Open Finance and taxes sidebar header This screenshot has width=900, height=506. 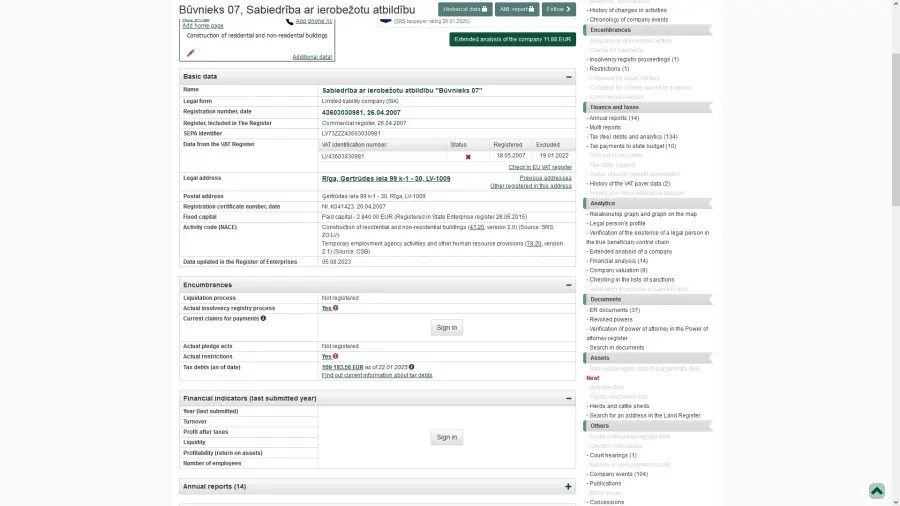tap(648, 107)
